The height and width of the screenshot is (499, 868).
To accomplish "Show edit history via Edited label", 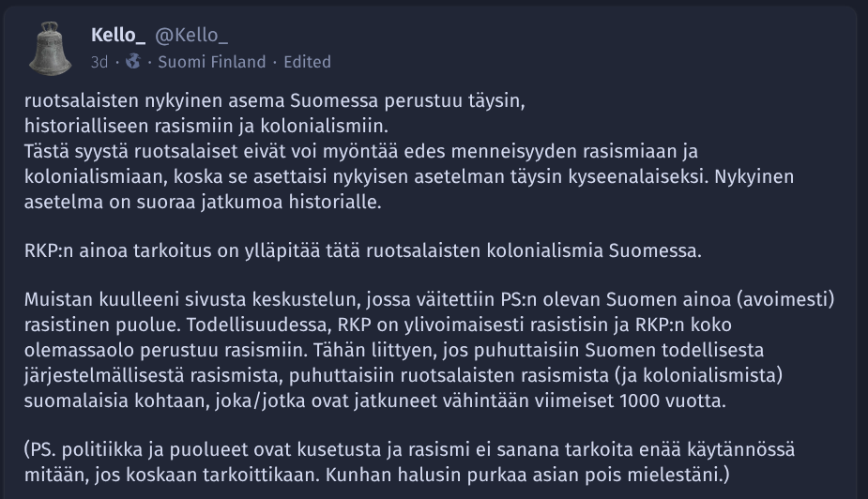I will point(307,62).
